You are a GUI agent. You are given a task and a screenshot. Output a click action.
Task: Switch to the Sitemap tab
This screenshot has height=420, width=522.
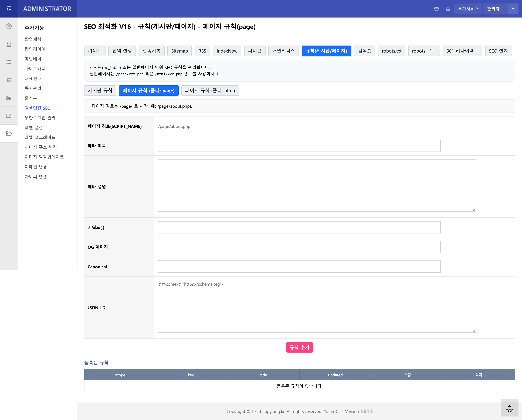pyautogui.click(x=179, y=51)
